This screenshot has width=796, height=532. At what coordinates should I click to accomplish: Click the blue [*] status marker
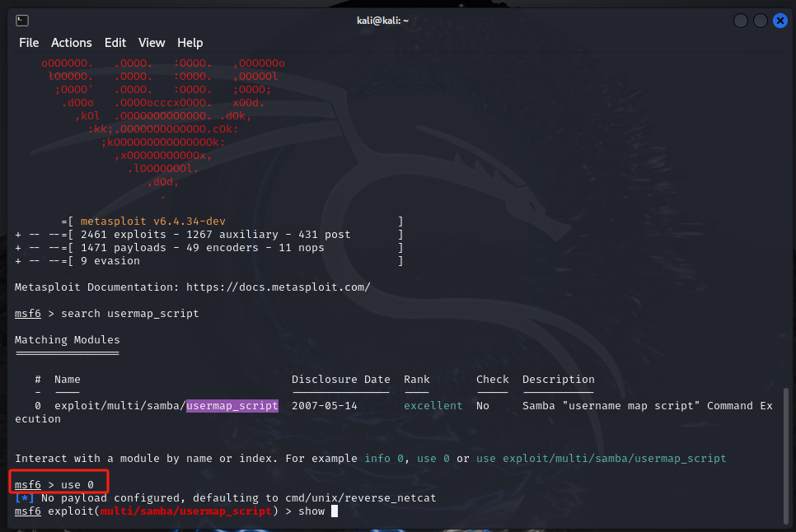tap(25, 498)
